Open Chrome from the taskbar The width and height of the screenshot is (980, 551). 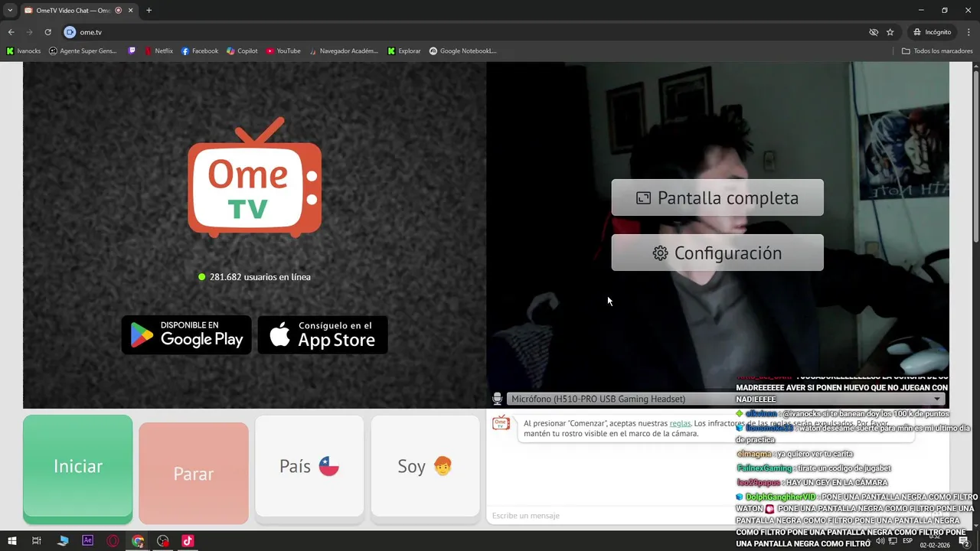point(138,541)
